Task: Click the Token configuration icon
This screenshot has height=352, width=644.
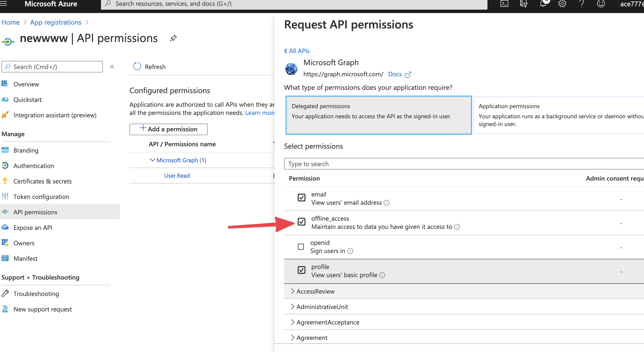Action: click(x=5, y=196)
